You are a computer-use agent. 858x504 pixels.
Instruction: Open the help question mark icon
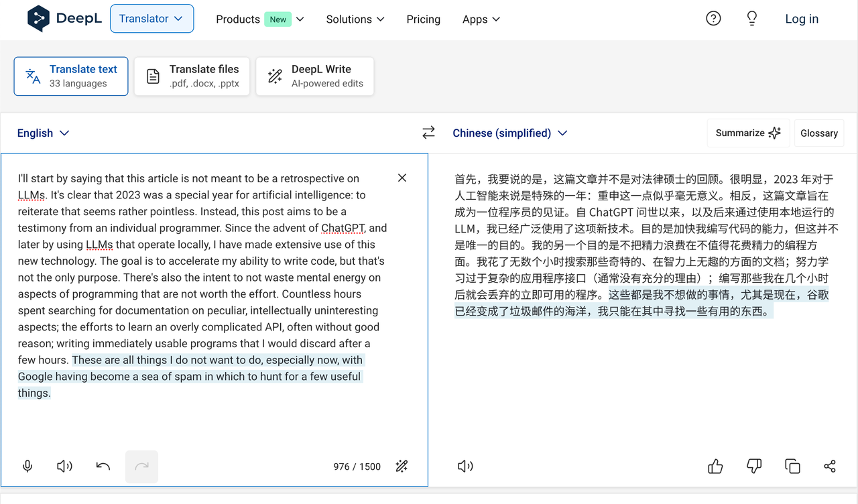(714, 19)
